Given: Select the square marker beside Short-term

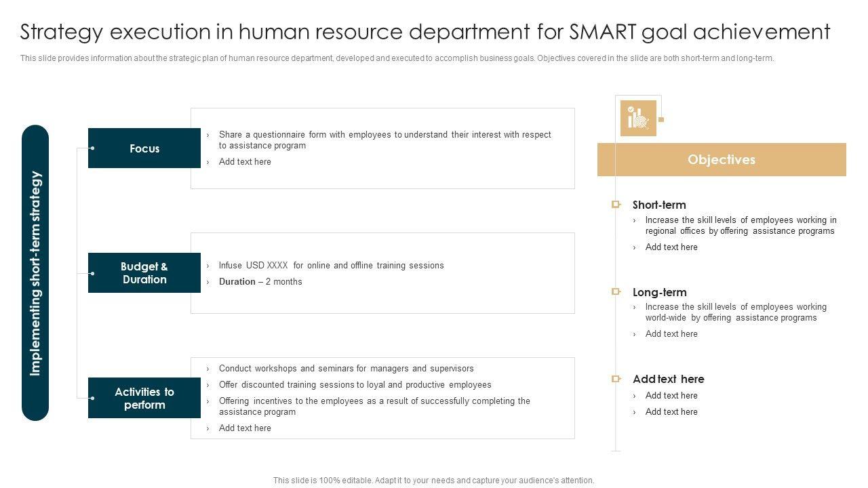Looking at the screenshot, I should point(616,205).
